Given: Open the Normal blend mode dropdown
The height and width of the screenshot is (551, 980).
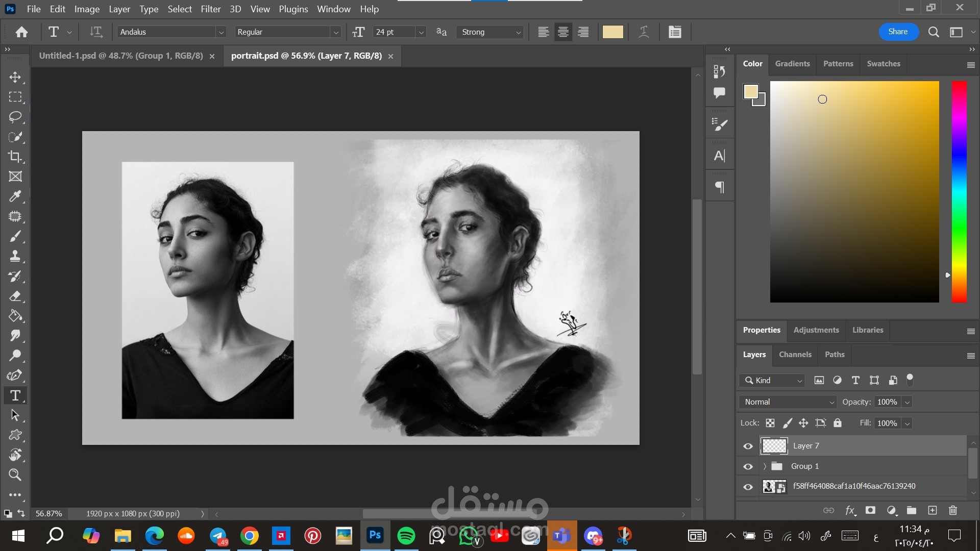Looking at the screenshot, I should tap(787, 402).
